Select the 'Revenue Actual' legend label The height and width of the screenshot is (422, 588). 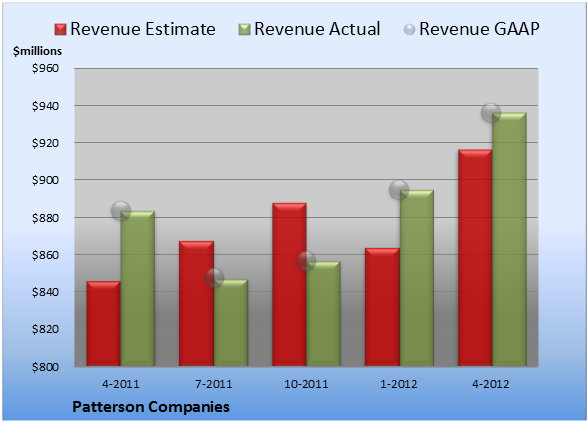317,29
